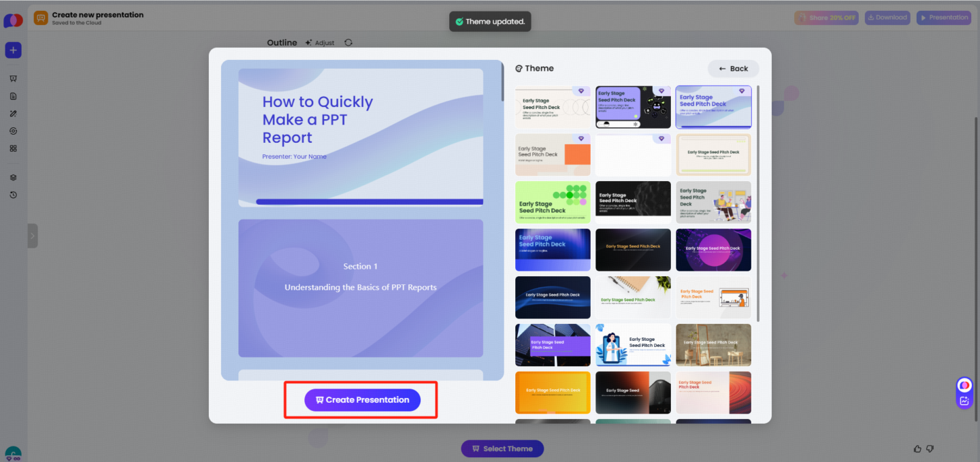
Task: Select the blue neon glow theme thumbnail
Action: point(553,250)
